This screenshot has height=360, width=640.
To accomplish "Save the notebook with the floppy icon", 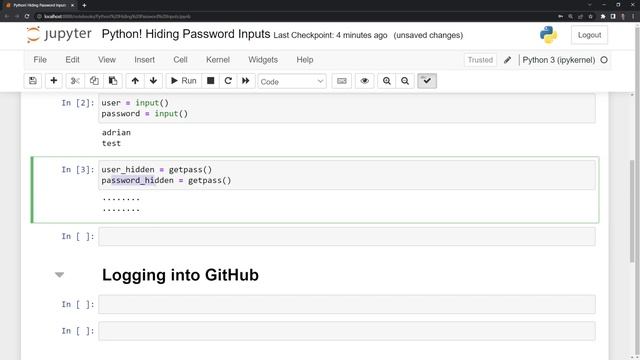I will pos(33,81).
